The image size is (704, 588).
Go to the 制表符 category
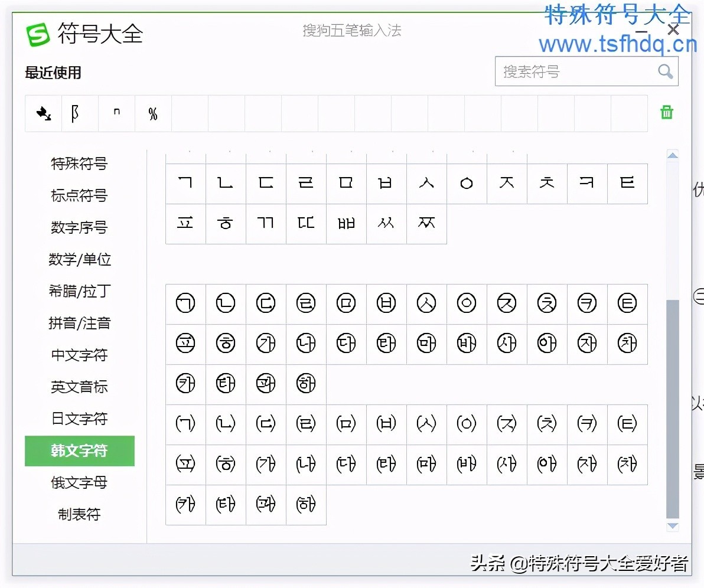point(79,514)
